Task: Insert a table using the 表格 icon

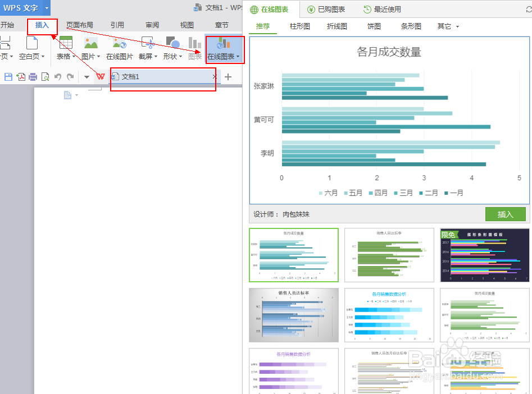Action: point(65,49)
